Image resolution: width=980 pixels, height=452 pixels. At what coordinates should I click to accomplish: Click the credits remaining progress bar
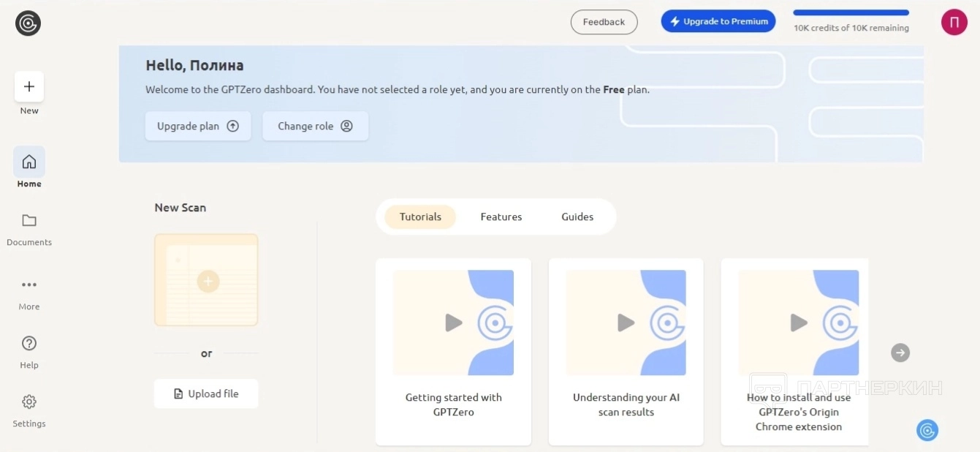(851, 12)
